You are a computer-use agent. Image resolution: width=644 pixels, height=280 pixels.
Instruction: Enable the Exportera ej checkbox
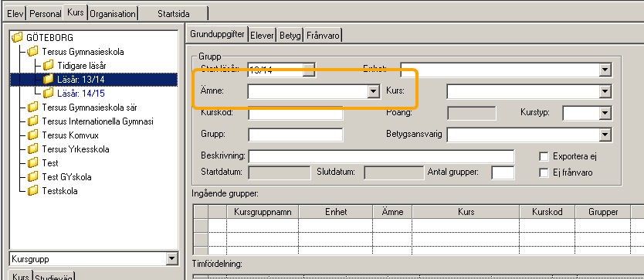point(544,157)
